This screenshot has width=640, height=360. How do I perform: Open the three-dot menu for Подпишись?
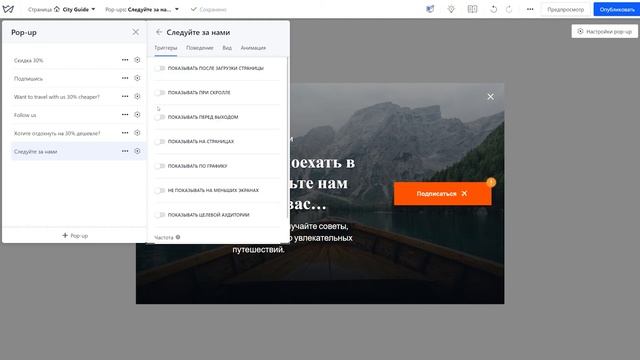tap(125, 78)
